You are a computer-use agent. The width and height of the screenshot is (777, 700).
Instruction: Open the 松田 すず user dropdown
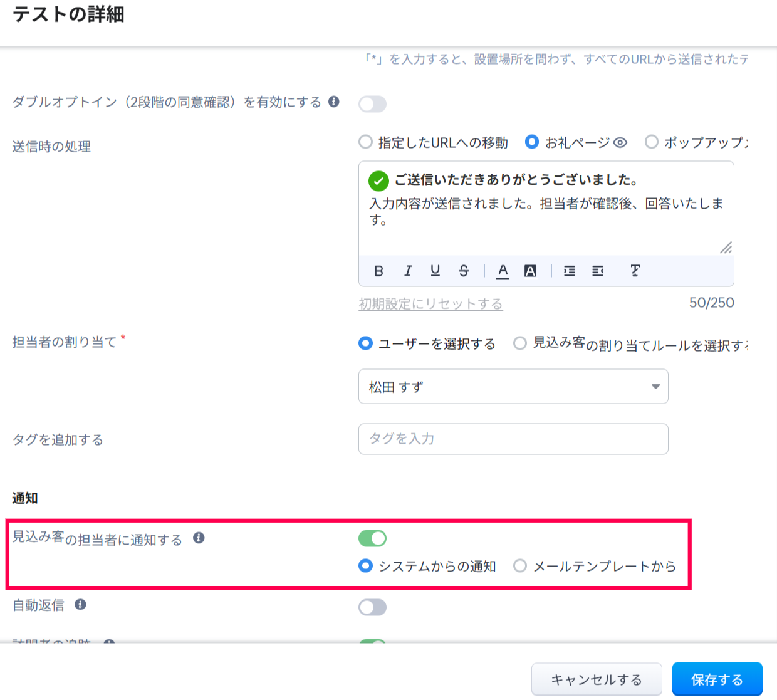tap(513, 387)
